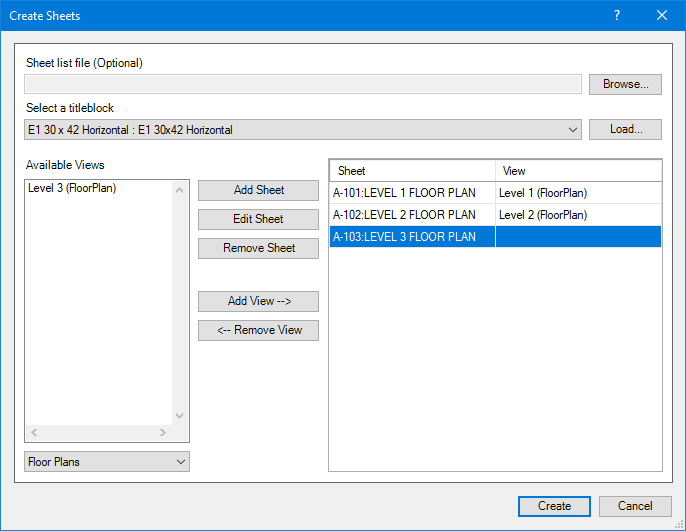
Task: Click the Add View --> button
Action: pyautogui.click(x=258, y=301)
